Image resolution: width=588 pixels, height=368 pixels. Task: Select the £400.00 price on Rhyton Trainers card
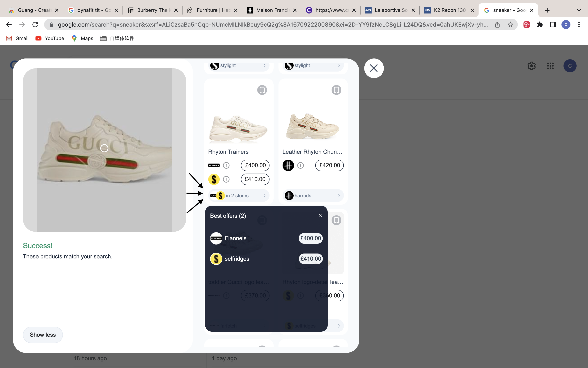255,166
